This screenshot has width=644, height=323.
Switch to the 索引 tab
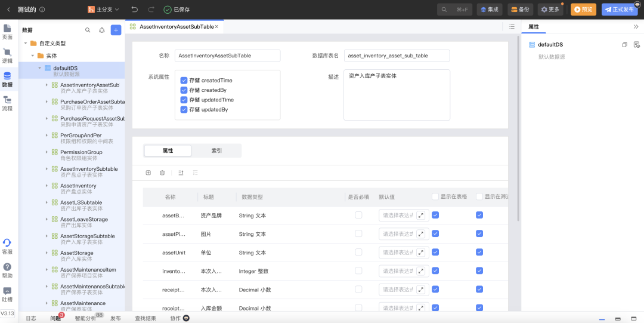pyautogui.click(x=216, y=150)
